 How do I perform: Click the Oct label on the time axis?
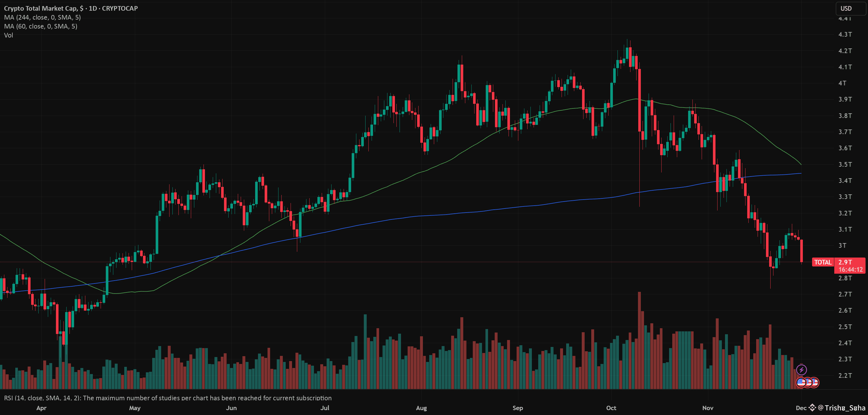(x=611, y=408)
